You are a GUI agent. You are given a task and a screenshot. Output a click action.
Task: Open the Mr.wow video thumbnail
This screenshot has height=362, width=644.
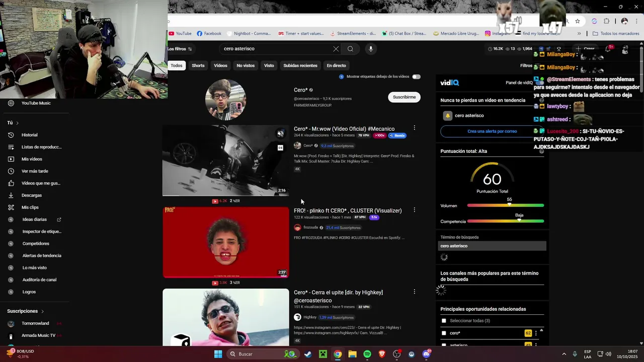(x=226, y=160)
